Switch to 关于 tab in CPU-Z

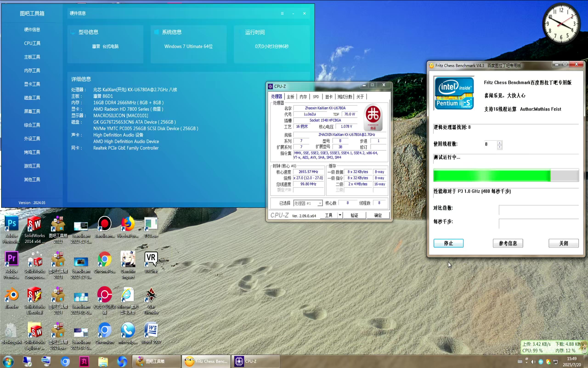360,97
